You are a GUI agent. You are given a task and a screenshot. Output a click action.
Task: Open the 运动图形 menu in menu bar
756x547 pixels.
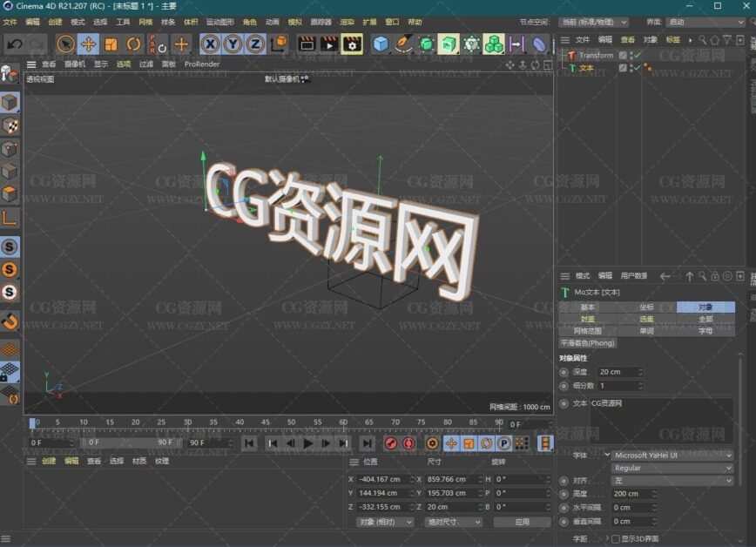219,22
